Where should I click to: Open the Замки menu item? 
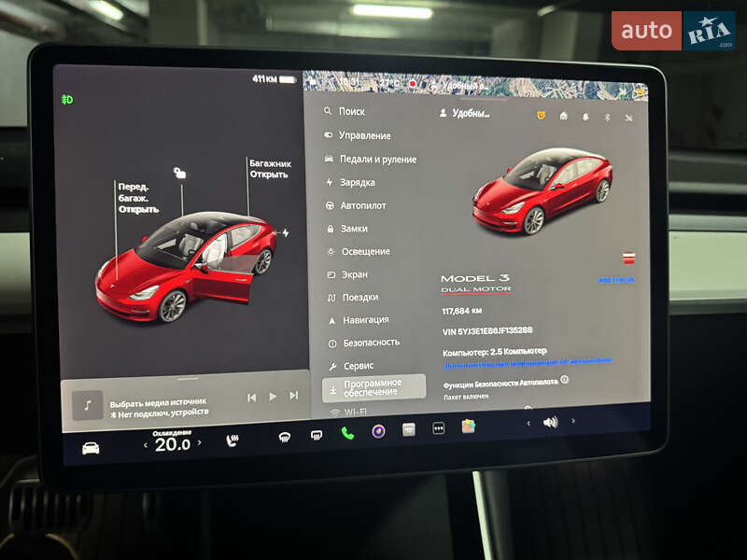347,229
